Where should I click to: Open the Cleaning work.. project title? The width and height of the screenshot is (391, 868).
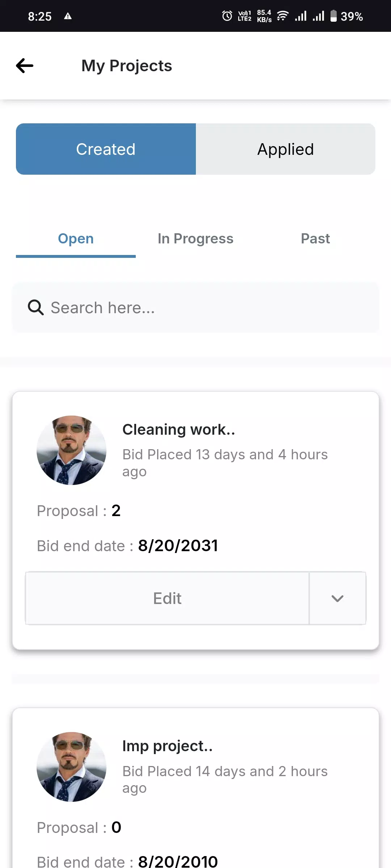click(x=179, y=430)
